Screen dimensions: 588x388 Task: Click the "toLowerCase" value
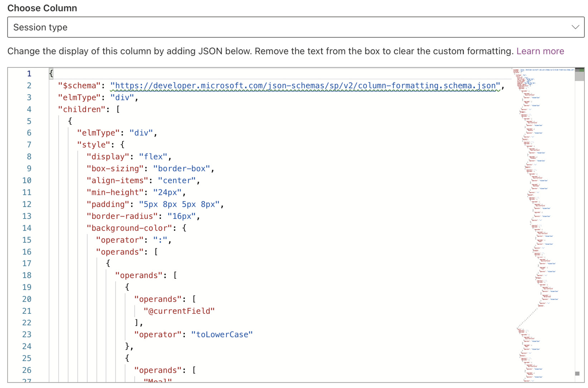[222, 335]
